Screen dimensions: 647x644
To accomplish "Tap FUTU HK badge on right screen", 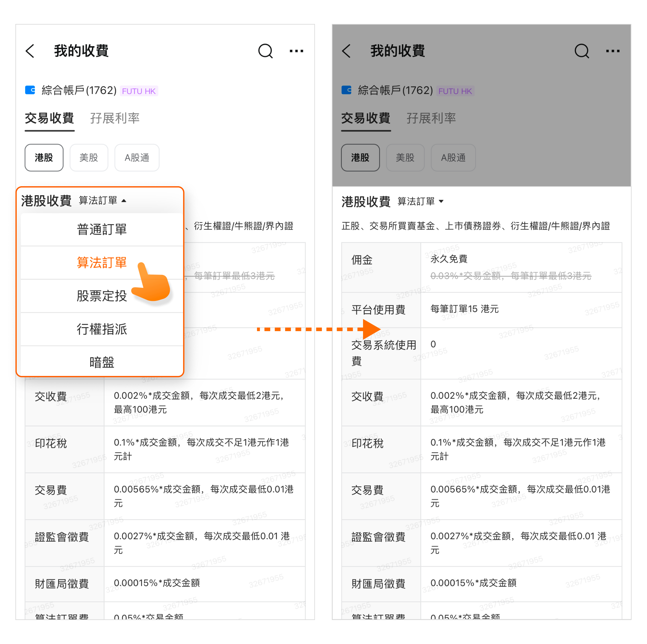I will (x=455, y=91).
